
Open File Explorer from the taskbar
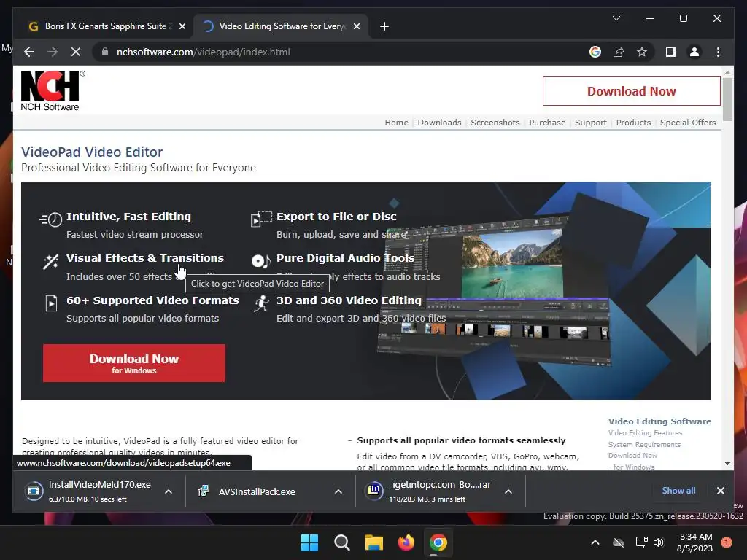coord(374,542)
